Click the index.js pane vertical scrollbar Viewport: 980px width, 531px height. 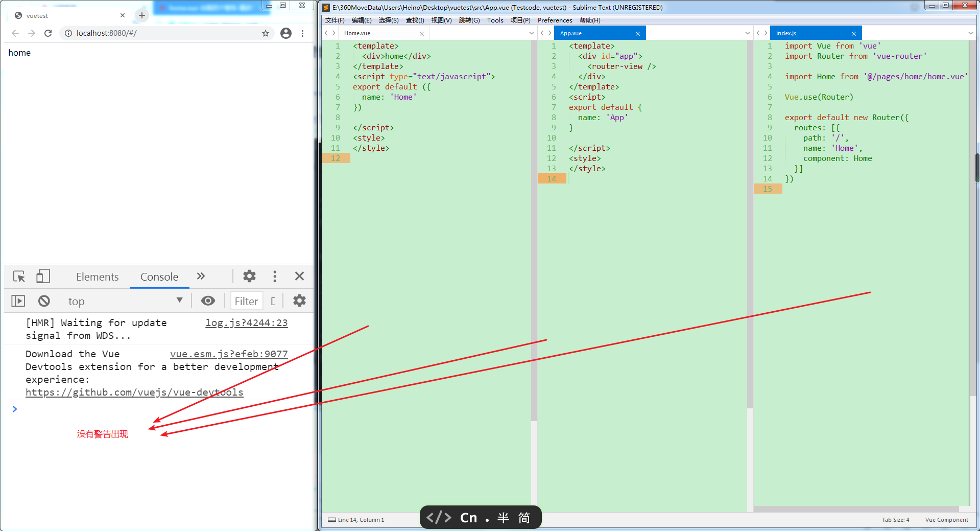click(x=973, y=217)
